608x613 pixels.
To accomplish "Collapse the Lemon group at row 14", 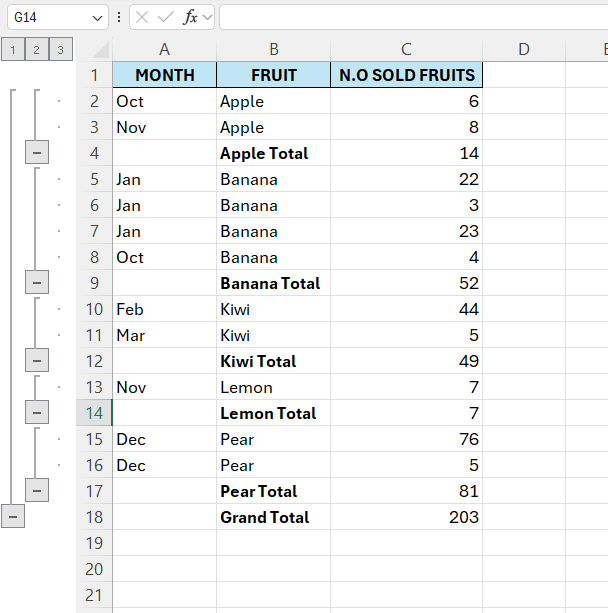I will coord(37,413).
